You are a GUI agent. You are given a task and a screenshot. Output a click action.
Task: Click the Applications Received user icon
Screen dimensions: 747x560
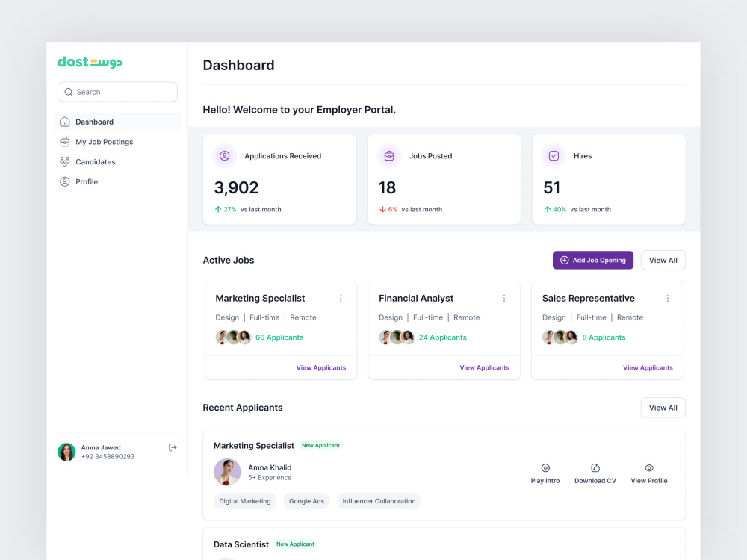tap(224, 156)
